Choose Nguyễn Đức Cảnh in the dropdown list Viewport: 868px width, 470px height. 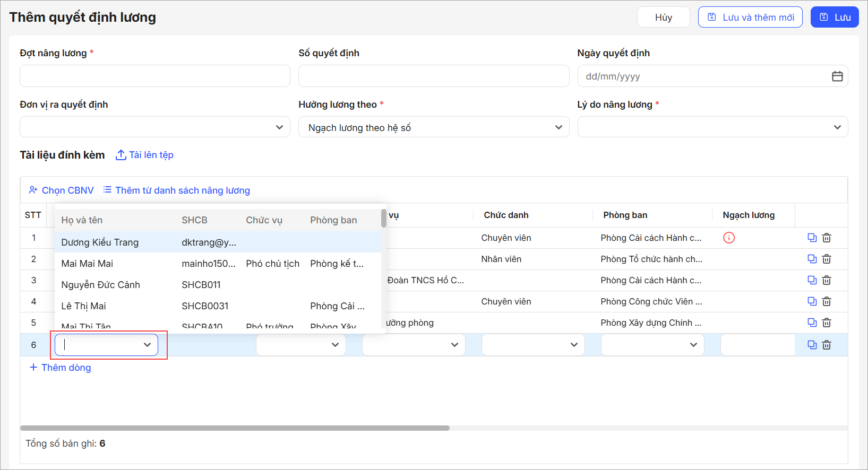coord(100,285)
